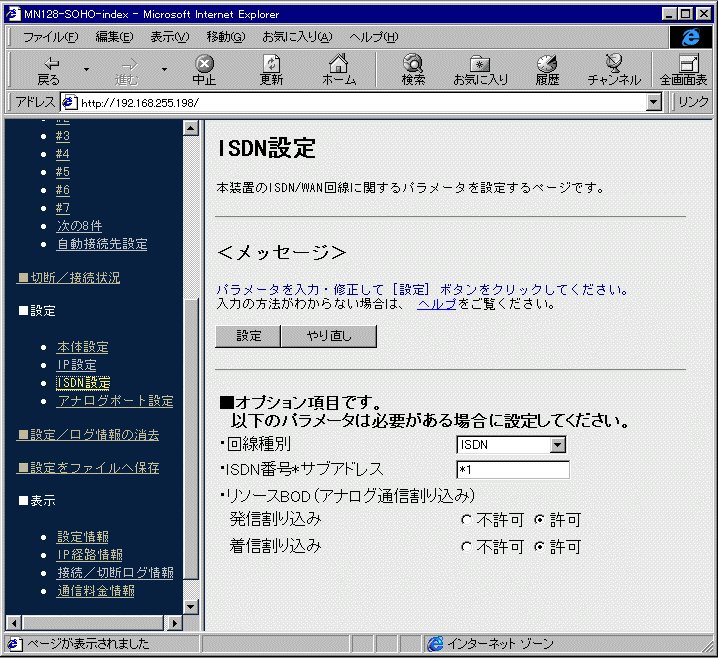Open the 回線種別 ISDN dropdown
This screenshot has height=658, width=718.
pos(511,445)
